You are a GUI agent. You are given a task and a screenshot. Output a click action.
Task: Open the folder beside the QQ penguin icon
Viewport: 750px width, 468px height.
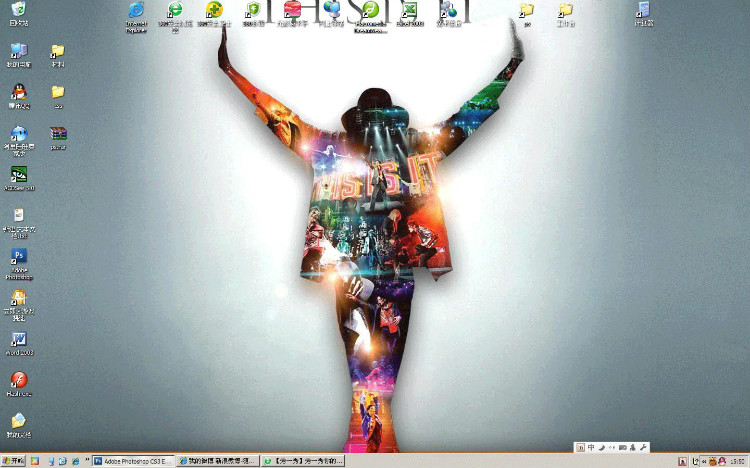tap(58, 96)
